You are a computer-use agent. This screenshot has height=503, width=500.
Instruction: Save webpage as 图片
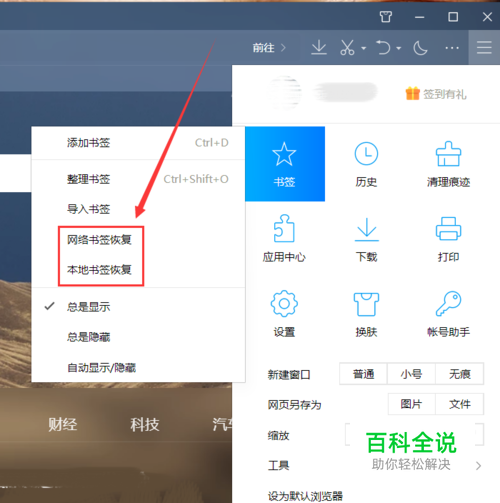point(411,404)
